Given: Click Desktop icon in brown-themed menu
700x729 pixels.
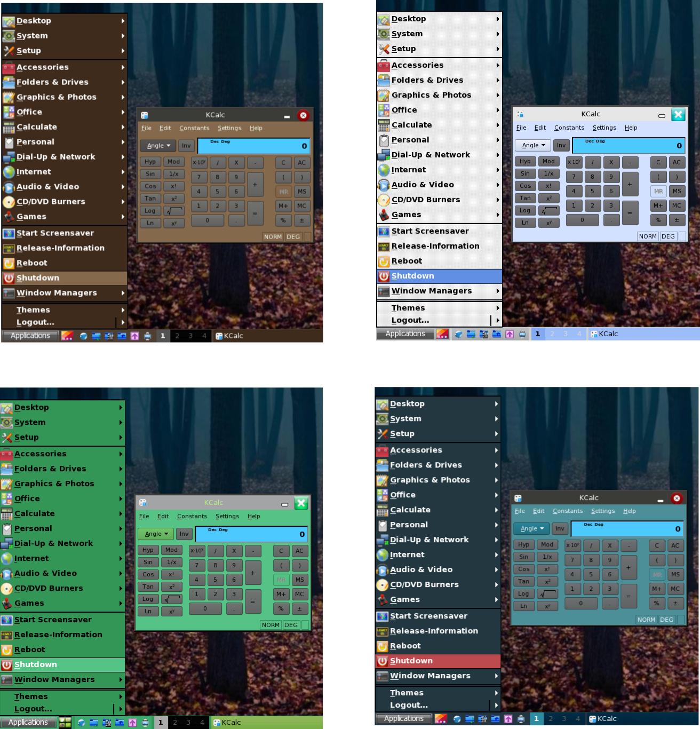Looking at the screenshot, I should click(x=9, y=21).
